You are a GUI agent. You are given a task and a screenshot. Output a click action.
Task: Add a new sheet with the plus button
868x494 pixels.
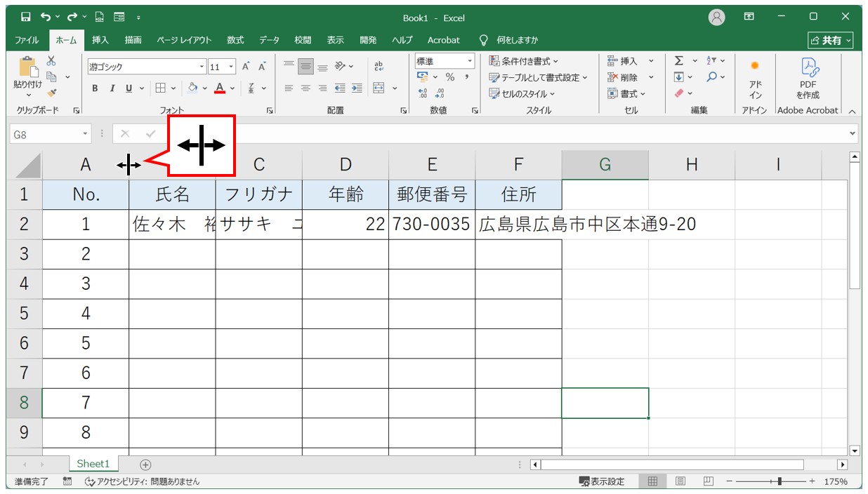(x=145, y=465)
